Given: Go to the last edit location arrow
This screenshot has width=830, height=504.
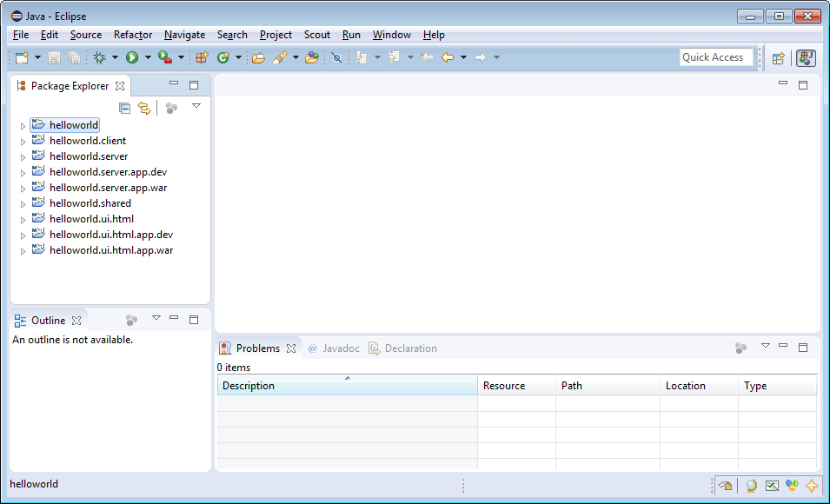Looking at the screenshot, I should [427, 57].
